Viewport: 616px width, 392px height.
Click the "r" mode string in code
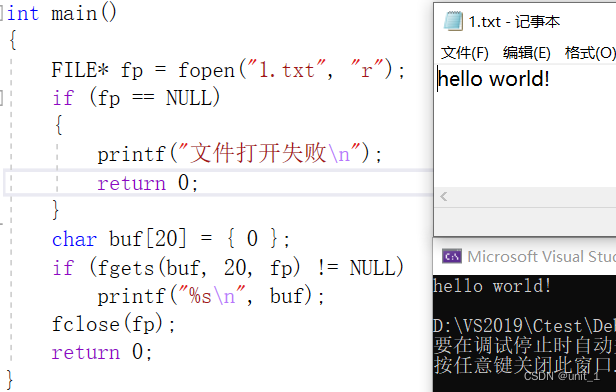(x=366, y=69)
